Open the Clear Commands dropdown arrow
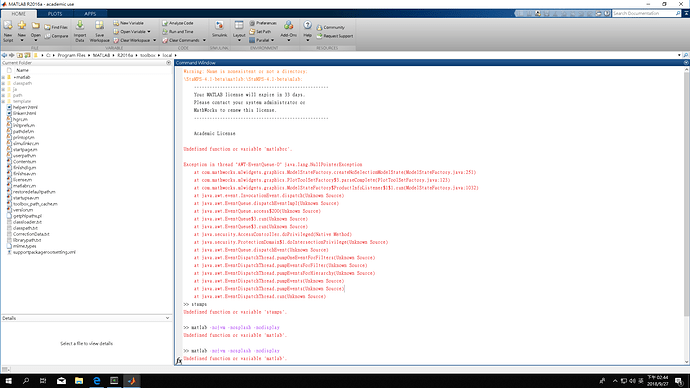 (x=204, y=40)
